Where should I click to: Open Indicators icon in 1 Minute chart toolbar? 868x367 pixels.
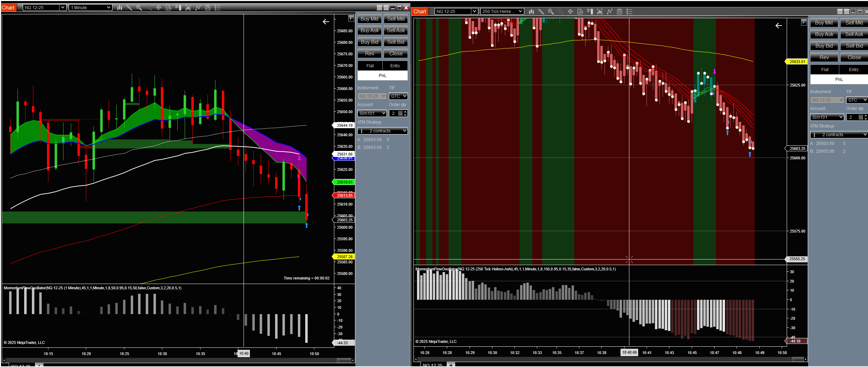click(198, 8)
